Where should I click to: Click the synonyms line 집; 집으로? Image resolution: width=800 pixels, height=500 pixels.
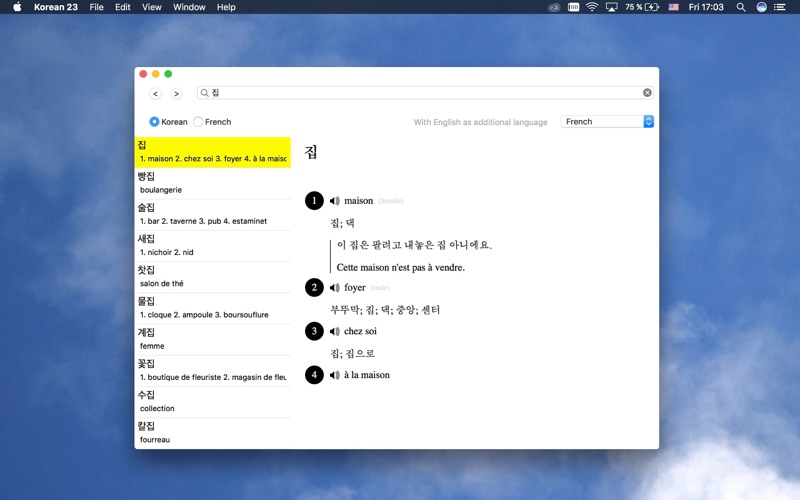coord(352,354)
